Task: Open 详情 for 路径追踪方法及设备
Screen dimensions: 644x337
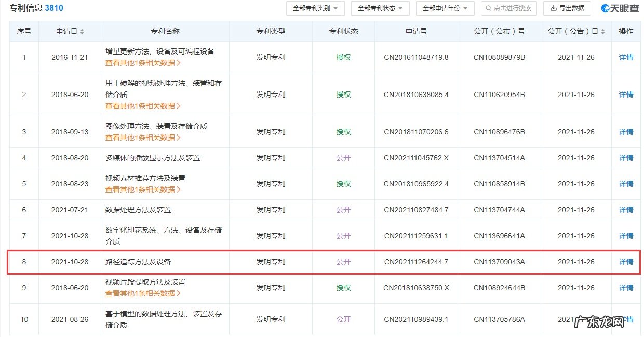Action: click(626, 262)
